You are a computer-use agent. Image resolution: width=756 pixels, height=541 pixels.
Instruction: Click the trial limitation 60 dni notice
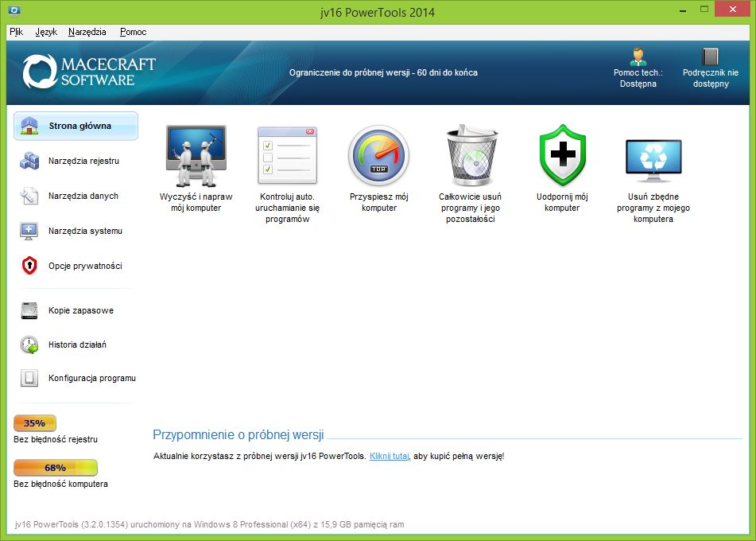point(383,72)
